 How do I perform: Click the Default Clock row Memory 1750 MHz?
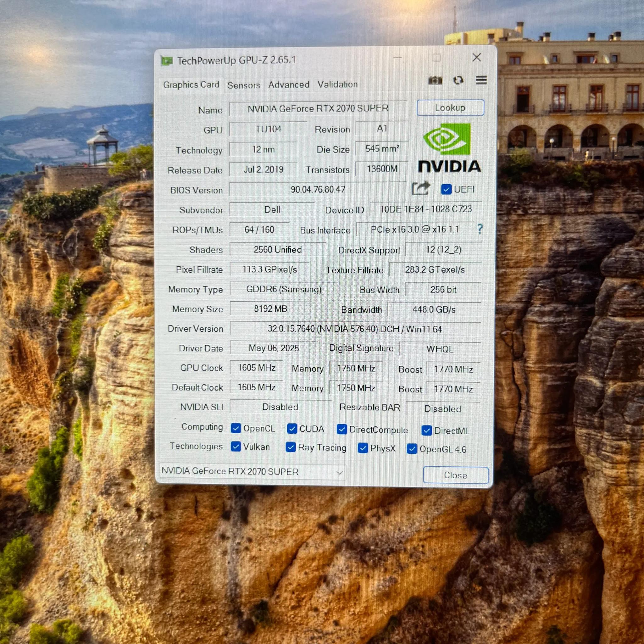356,388
